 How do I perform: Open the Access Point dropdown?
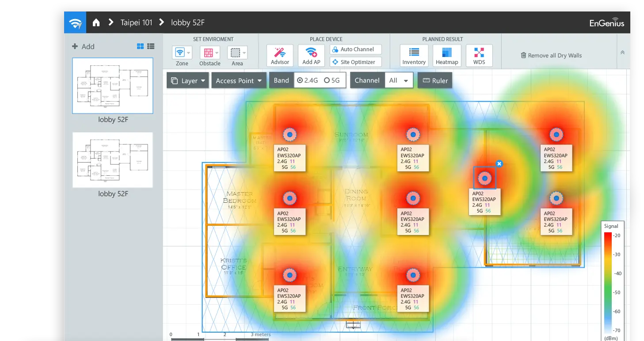coord(239,80)
